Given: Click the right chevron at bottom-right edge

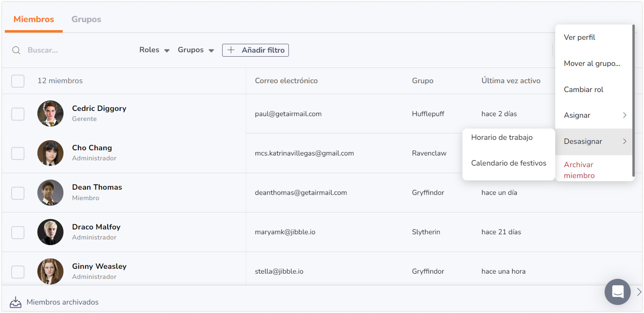Looking at the screenshot, I should pyautogui.click(x=639, y=292).
